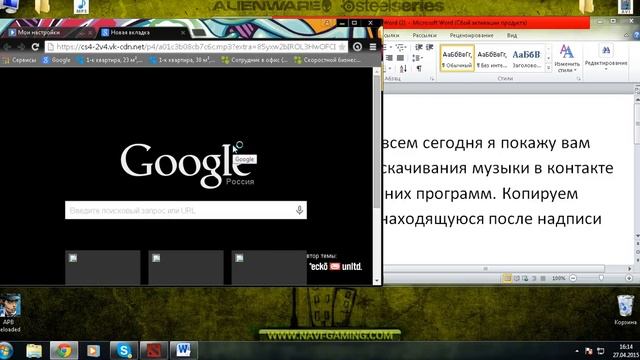Screen dimensions: 640x360
Task: Open Chrome's hamburger menu
Action: 373,47
